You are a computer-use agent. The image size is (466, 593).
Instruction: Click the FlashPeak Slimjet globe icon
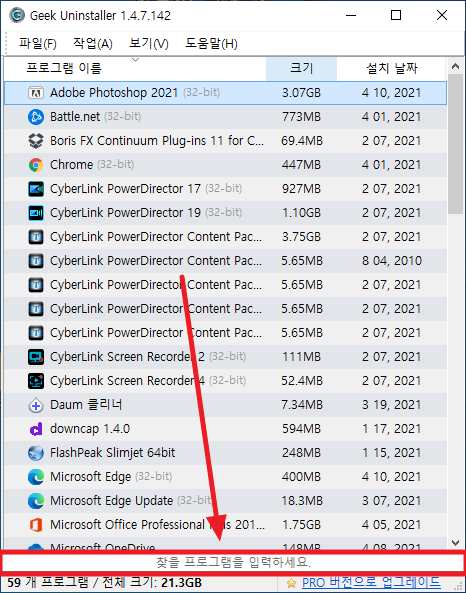[36, 453]
